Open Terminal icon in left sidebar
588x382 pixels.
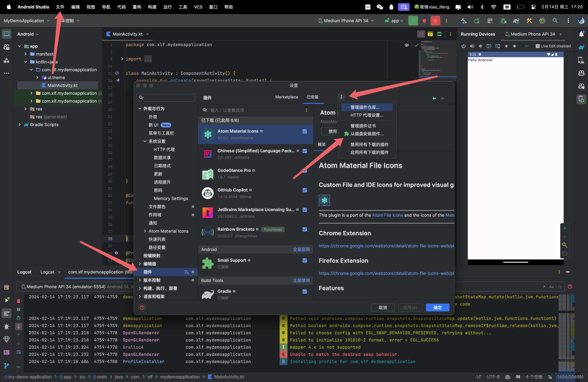tap(7, 352)
